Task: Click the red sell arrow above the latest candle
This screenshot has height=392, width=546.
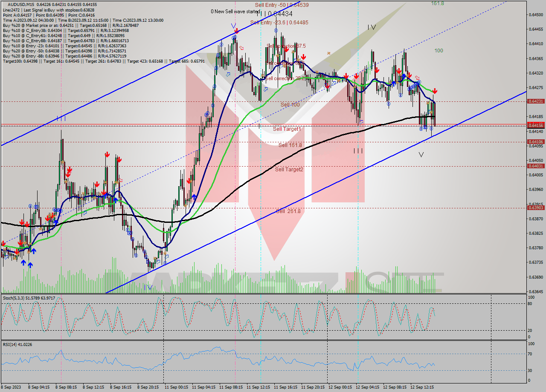Action: pyautogui.click(x=435, y=90)
